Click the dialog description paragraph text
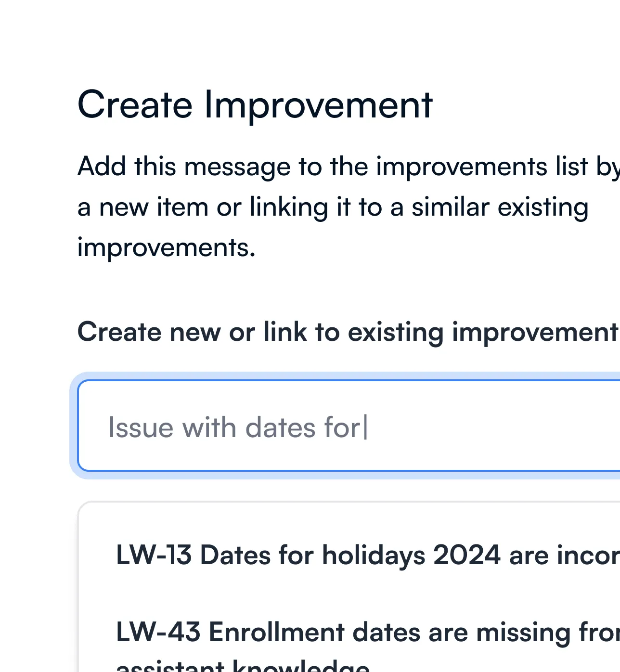Screen dimensions: 620x672 tap(332, 207)
